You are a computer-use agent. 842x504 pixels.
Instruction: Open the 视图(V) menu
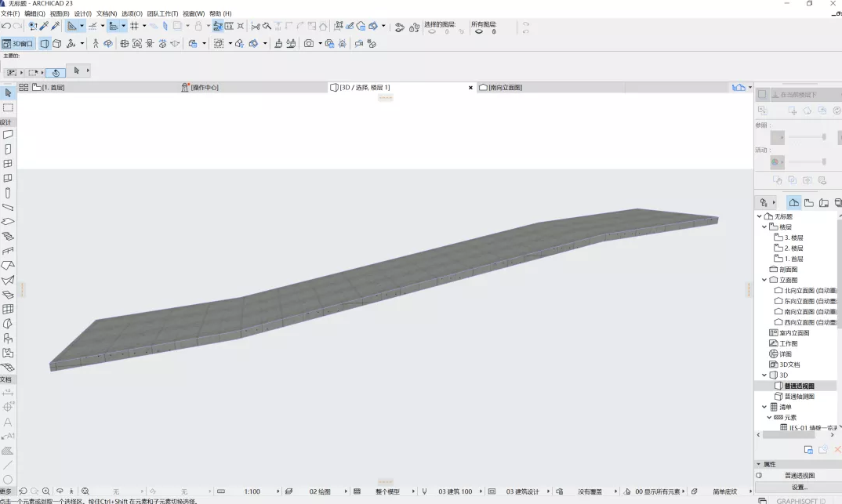click(60, 13)
